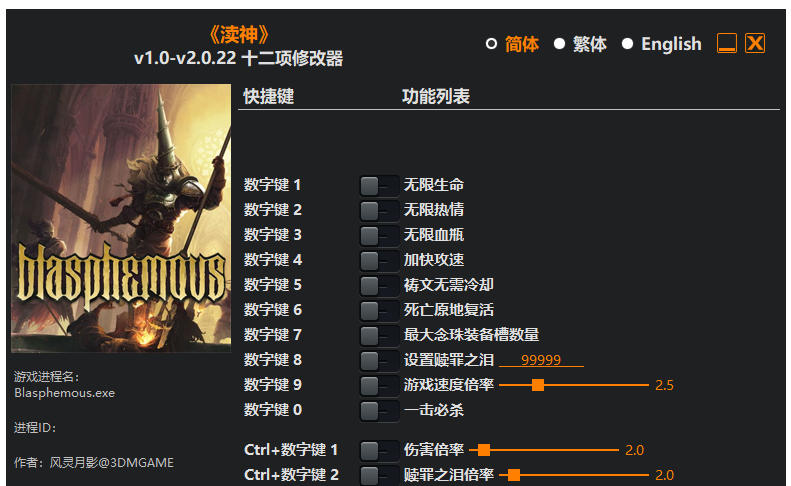
Task: Enable 加快攻速 toggle
Action: (379, 260)
